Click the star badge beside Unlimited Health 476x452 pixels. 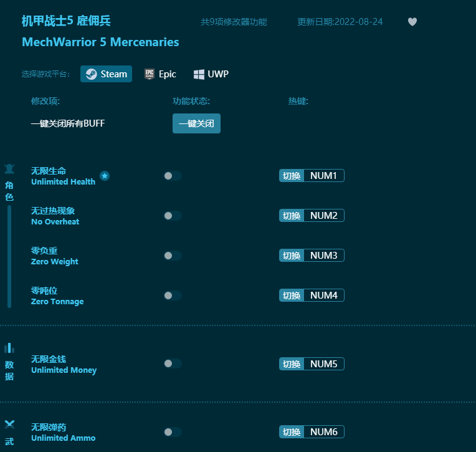pos(105,176)
